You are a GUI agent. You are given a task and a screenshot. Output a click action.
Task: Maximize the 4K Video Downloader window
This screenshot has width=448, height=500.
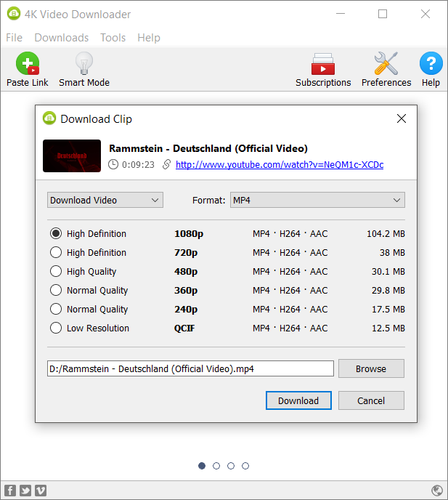383,14
